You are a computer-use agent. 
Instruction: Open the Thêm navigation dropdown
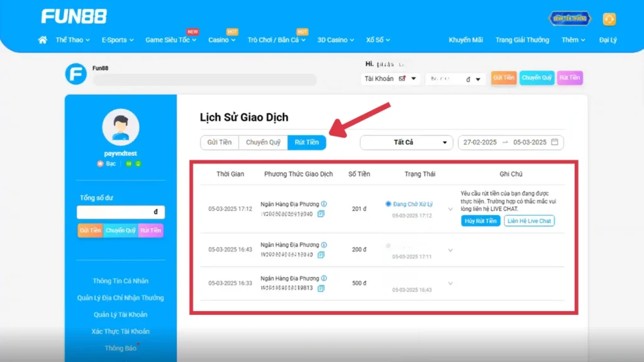pos(571,40)
